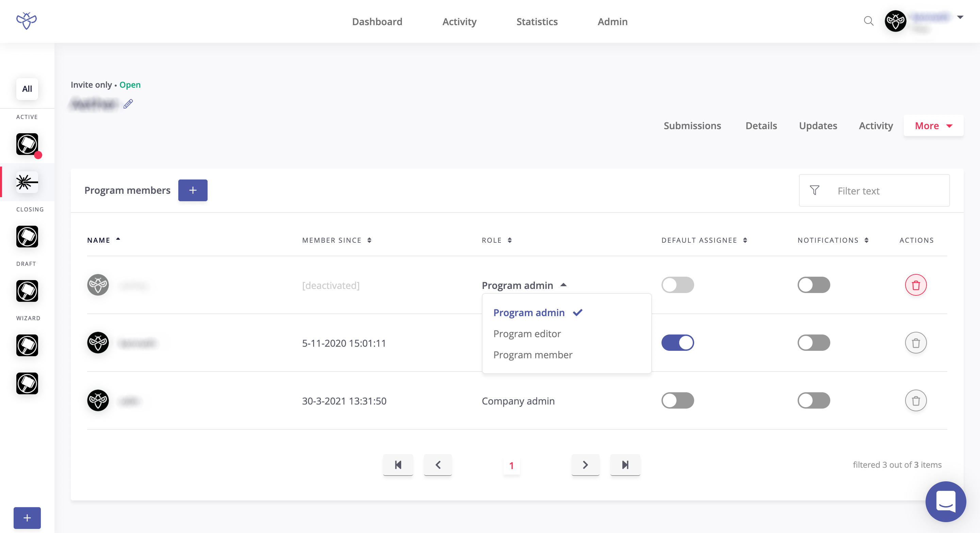
Task: Add a new program member
Action: 193,190
